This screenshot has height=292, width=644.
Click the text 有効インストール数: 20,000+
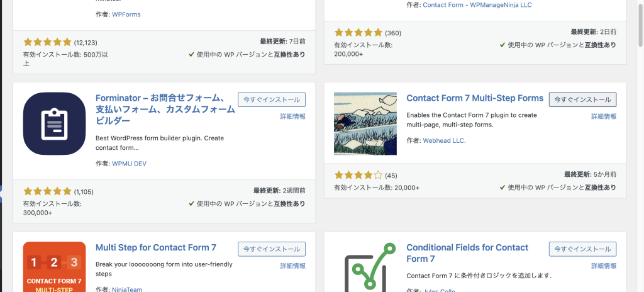coord(377,188)
